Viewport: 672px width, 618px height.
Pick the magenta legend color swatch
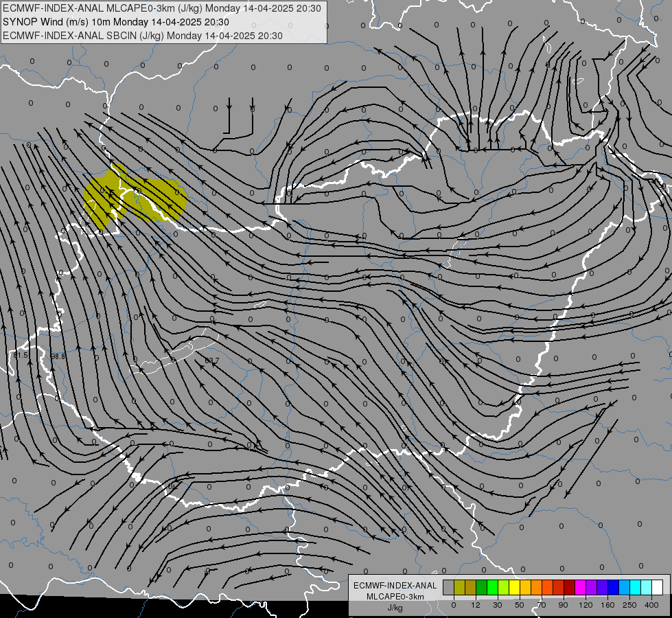point(580,588)
